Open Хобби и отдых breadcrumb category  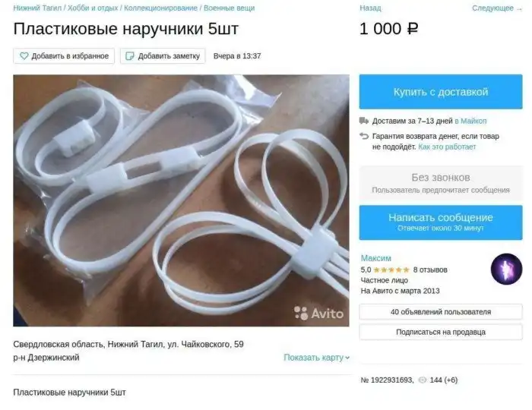93,8
